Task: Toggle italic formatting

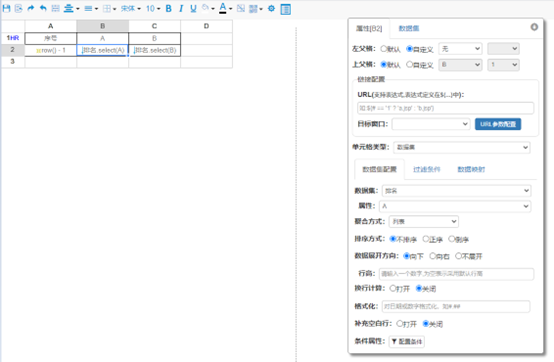Action: pos(181,8)
